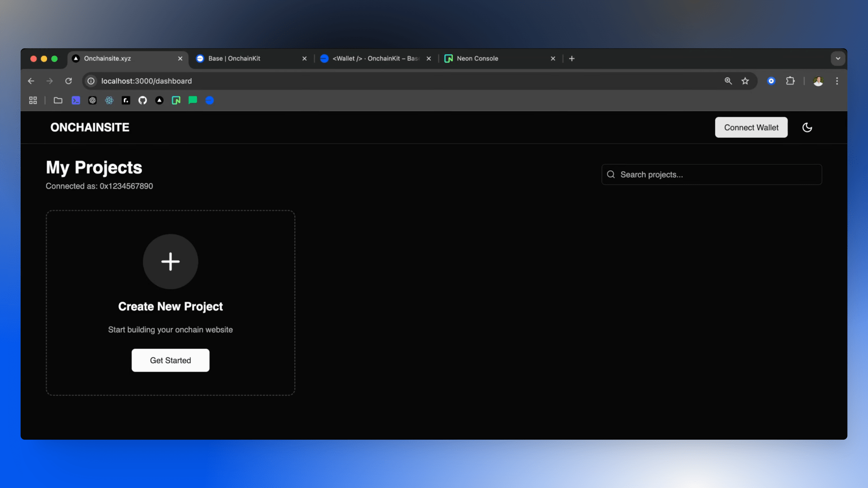Image resolution: width=868 pixels, height=488 pixels.
Task: Click the search magnifier in the projects search bar
Action: point(611,174)
